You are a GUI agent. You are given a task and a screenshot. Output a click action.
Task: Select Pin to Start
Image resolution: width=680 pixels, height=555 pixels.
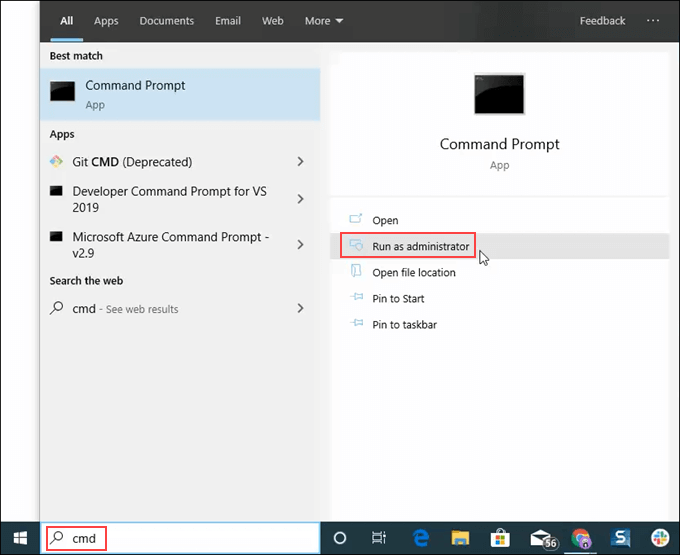coord(499,298)
